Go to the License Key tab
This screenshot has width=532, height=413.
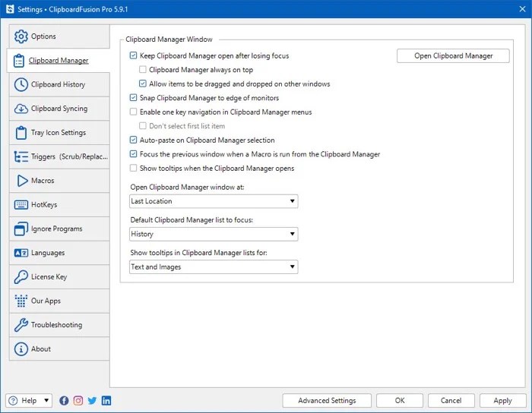pyautogui.click(x=59, y=277)
